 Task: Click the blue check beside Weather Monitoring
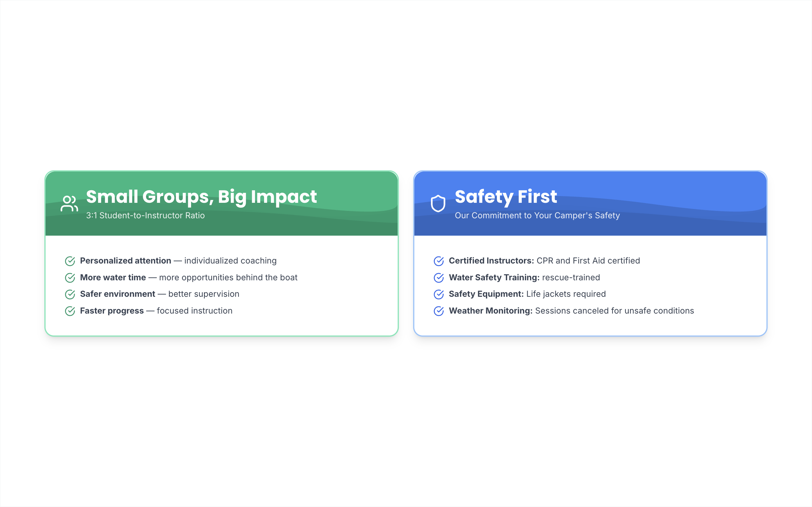(439, 311)
